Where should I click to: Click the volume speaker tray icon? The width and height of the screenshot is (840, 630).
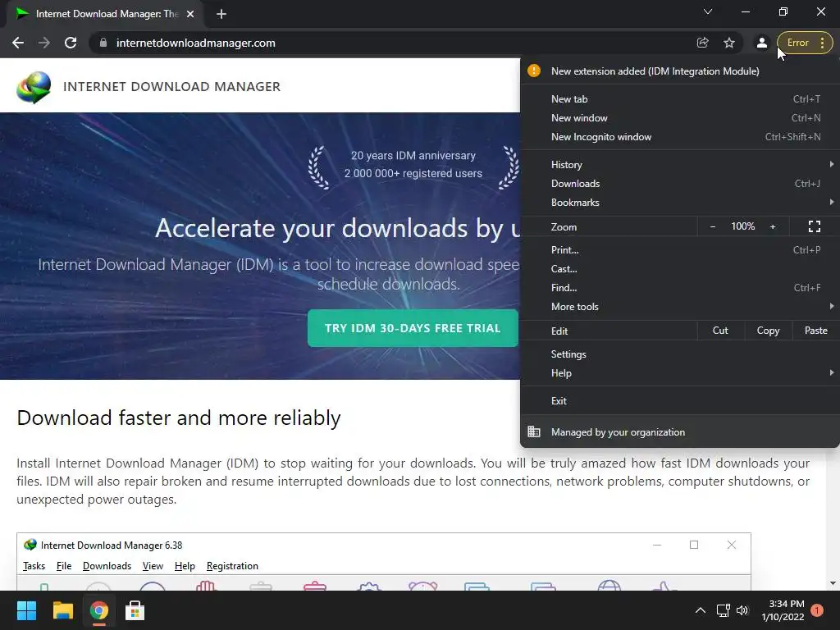pos(742,610)
